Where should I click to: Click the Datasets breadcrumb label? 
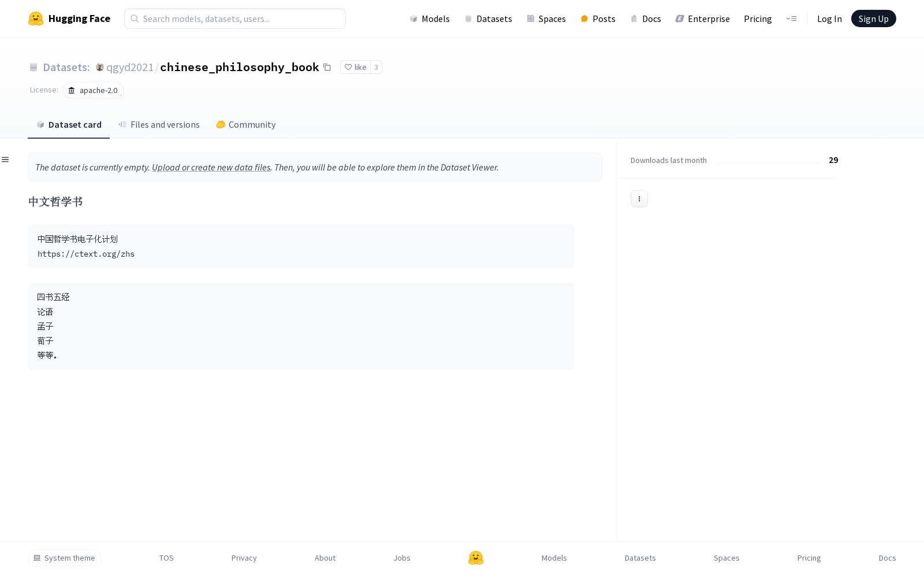66,67
